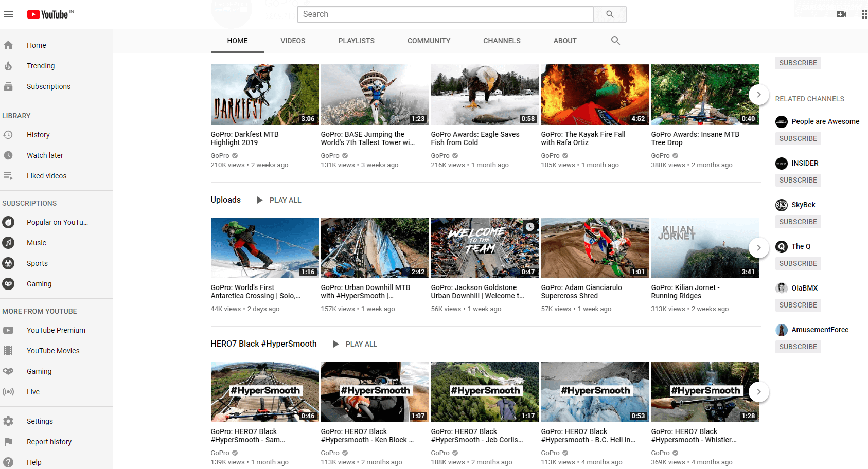Open HERO7 Black Jeb Corliss thumbnail

pos(485,392)
